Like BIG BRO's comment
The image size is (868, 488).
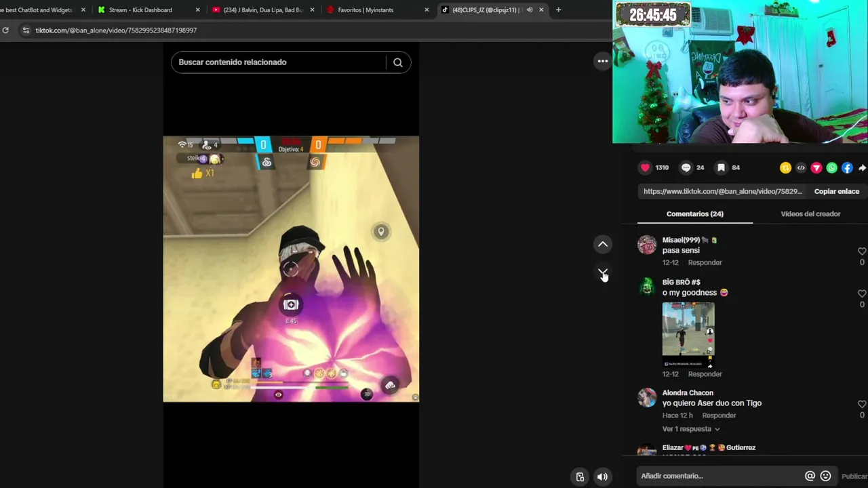click(x=862, y=293)
